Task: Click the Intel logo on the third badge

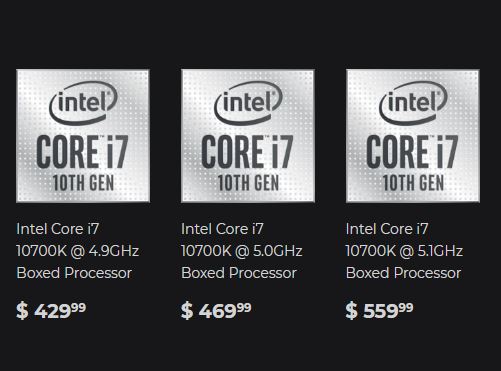Action: [413, 103]
